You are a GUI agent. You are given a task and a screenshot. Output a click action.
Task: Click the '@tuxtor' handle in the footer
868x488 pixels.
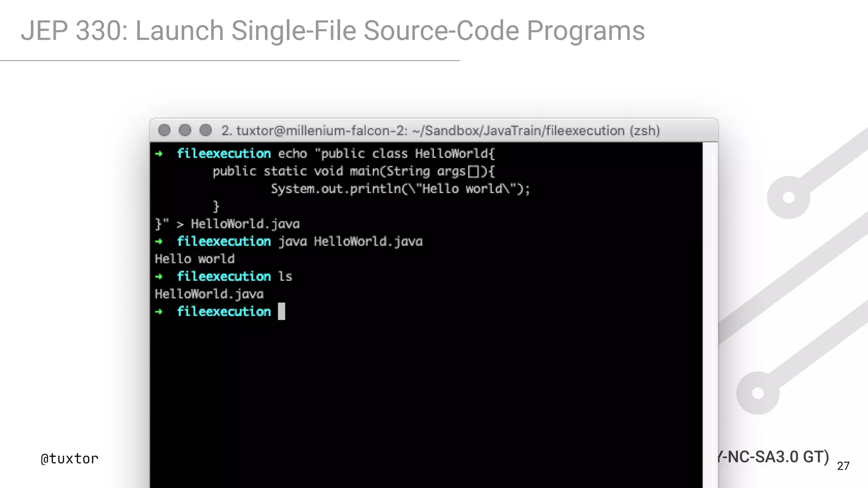coord(70,458)
